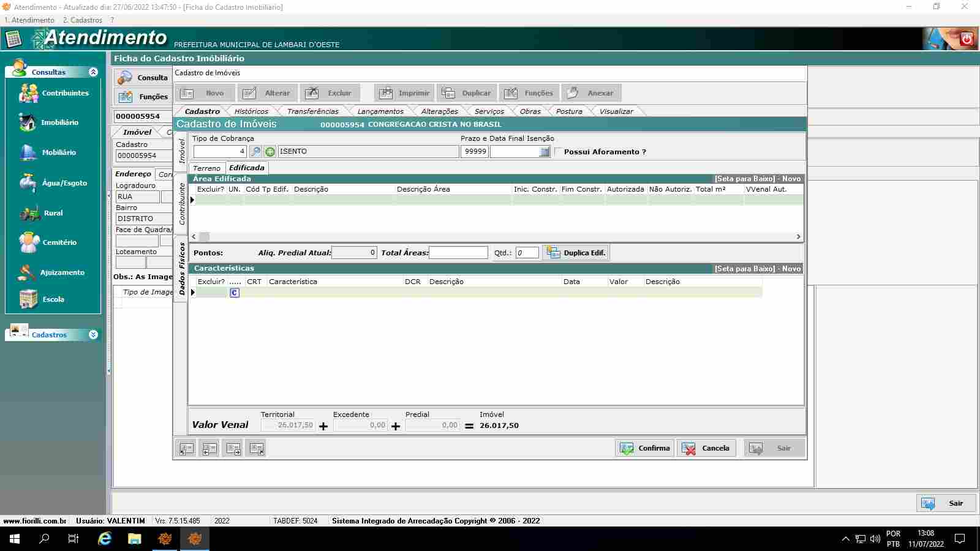This screenshot has width=980, height=551.
Task: Click the Duplica Edif. button
Action: [x=576, y=253]
